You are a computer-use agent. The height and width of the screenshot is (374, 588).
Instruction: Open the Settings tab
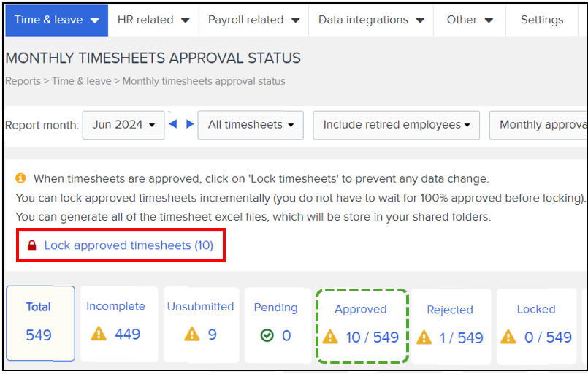(x=541, y=20)
